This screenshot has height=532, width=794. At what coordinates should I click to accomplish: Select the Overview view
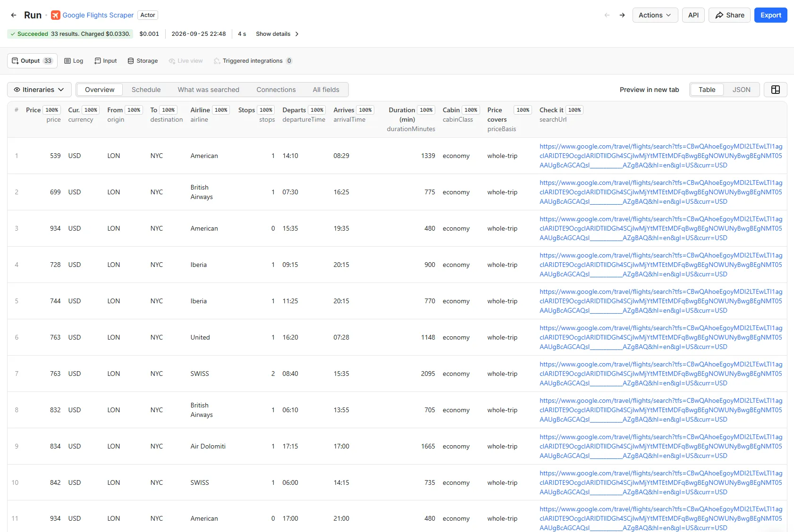[x=100, y=90]
